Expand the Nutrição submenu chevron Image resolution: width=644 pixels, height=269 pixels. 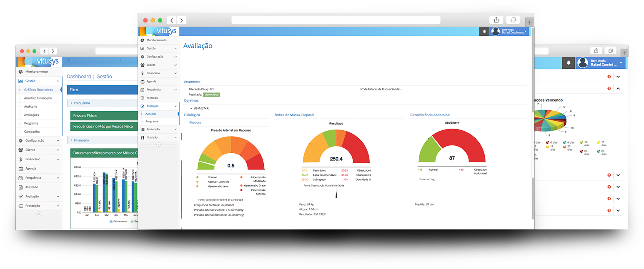tap(175, 137)
